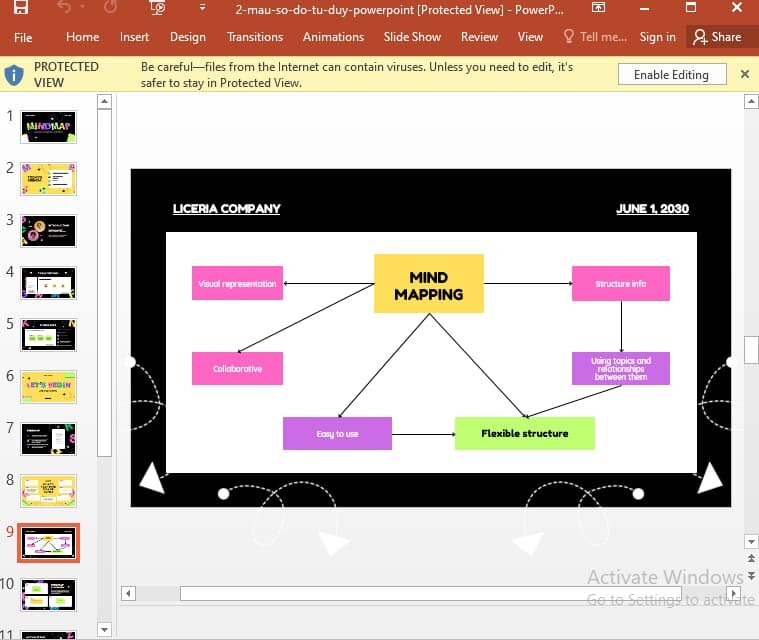Click the thumbnail pane scroll up arrow

tap(105, 101)
